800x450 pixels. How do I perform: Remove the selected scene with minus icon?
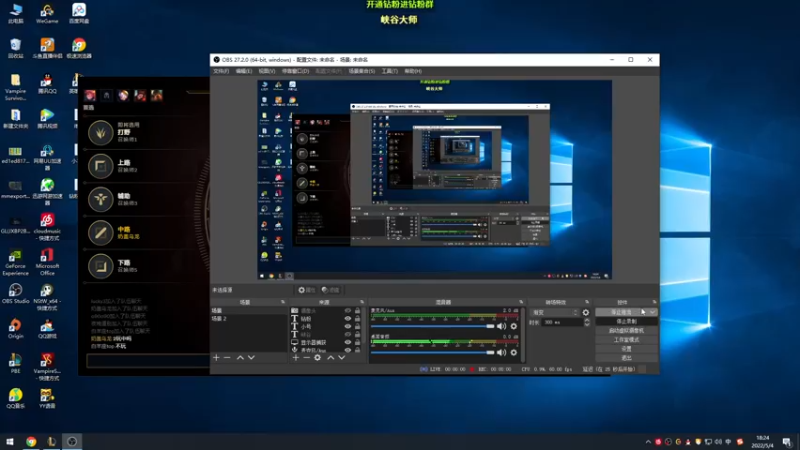[x=228, y=358]
